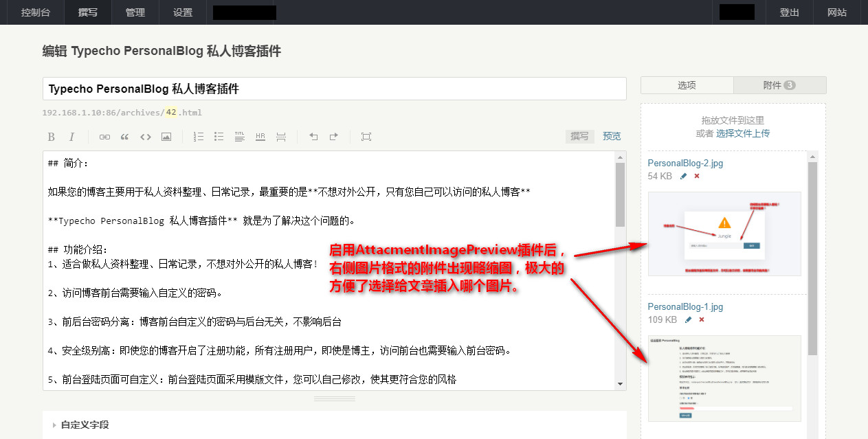868x439 pixels.
Task: Edit PersonalBlog-1.jpg with the pencil icon
Action: 688,319
